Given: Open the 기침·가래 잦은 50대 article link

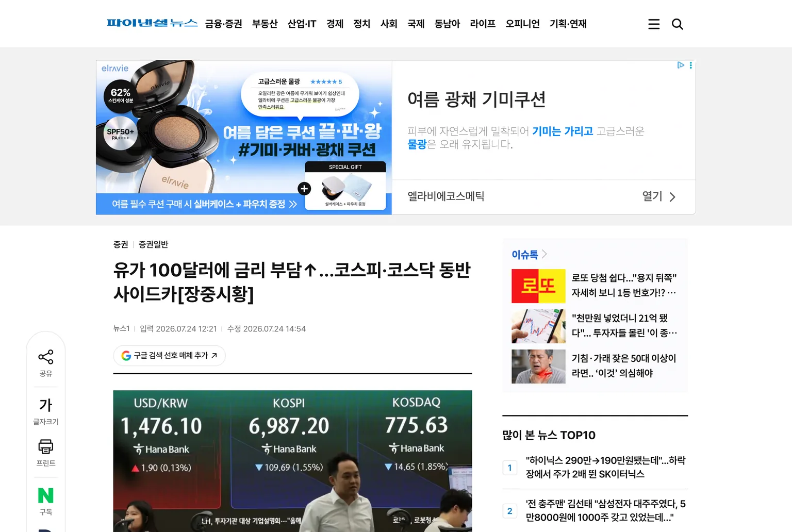Looking at the screenshot, I should pyautogui.click(x=624, y=365).
